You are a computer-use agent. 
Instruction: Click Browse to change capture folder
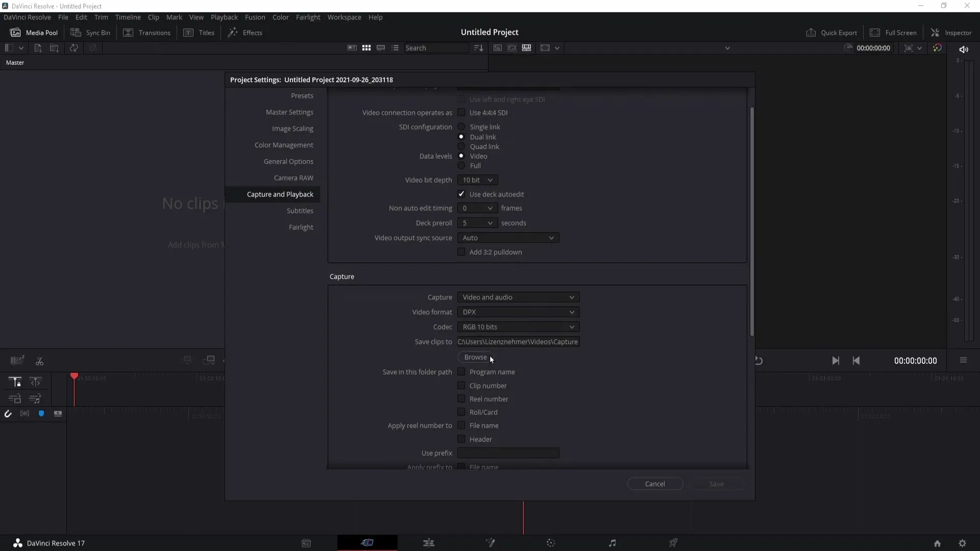coord(475,357)
